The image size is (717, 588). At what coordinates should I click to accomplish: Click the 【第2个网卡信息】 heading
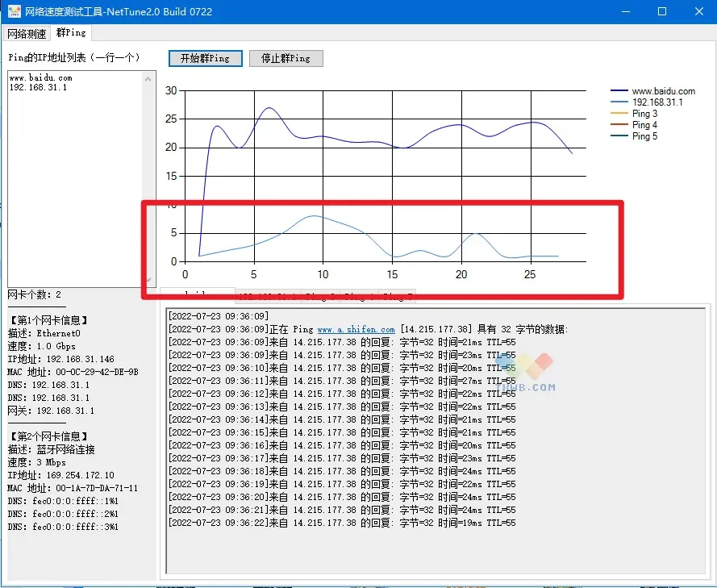[x=48, y=436]
